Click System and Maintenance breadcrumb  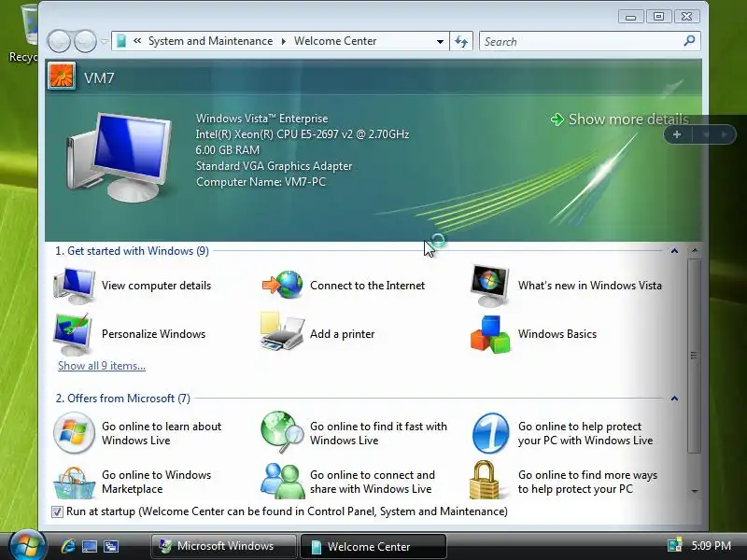pyautogui.click(x=211, y=41)
